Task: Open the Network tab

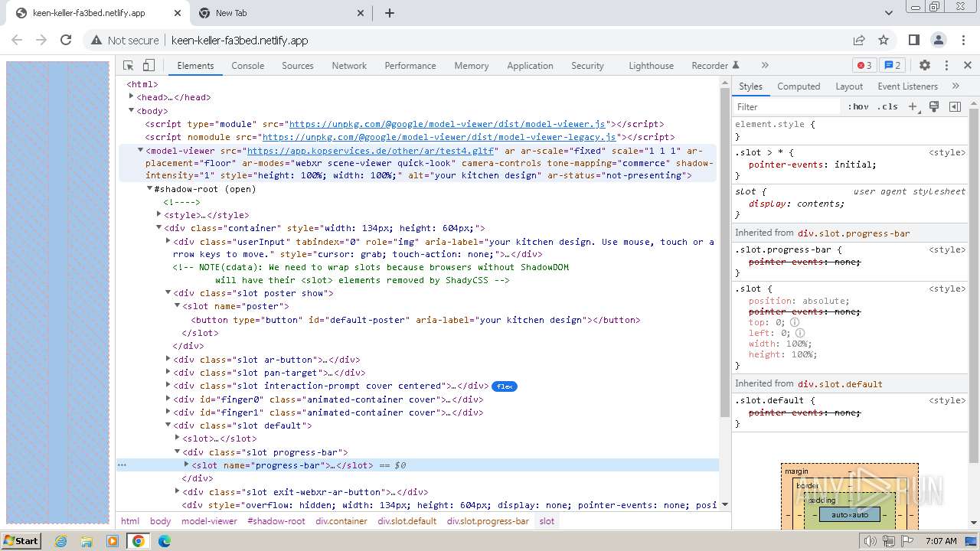Action: pyautogui.click(x=349, y=66)
